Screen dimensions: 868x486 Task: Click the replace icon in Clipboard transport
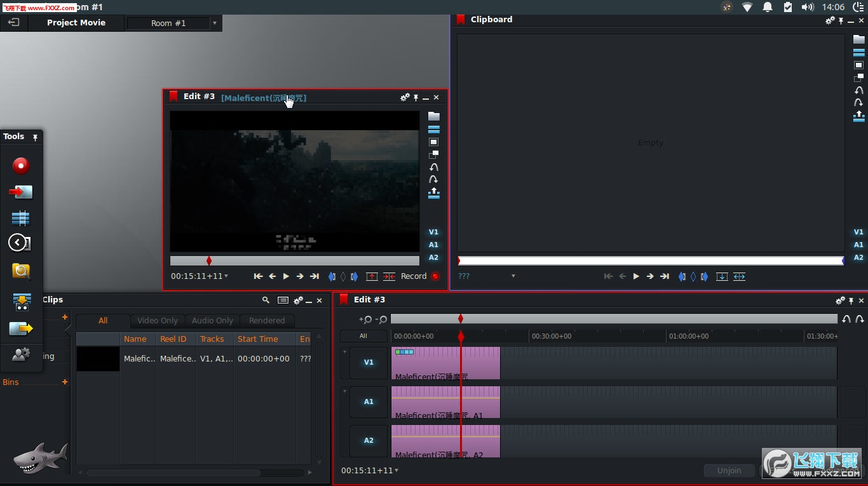click(739, 276)
